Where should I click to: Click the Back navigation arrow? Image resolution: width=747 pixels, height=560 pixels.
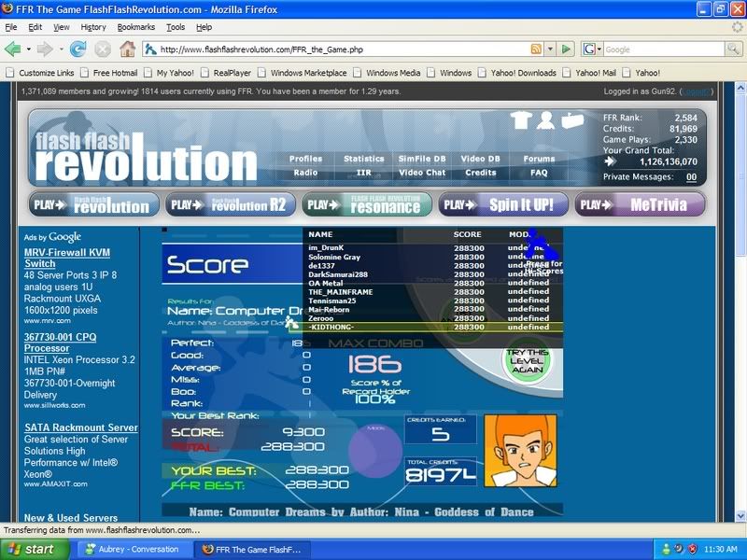click(14, 49)
